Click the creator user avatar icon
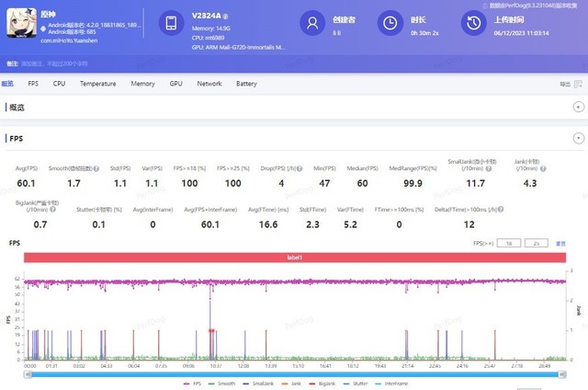Image resolution: width=588 pixels, height=390 pixels. coord(314,24)
